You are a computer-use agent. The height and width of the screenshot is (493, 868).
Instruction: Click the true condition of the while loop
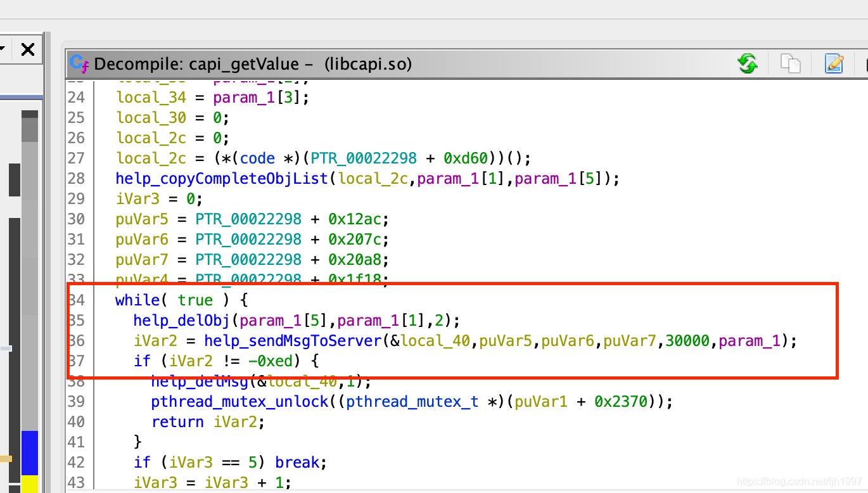(195, 300)
